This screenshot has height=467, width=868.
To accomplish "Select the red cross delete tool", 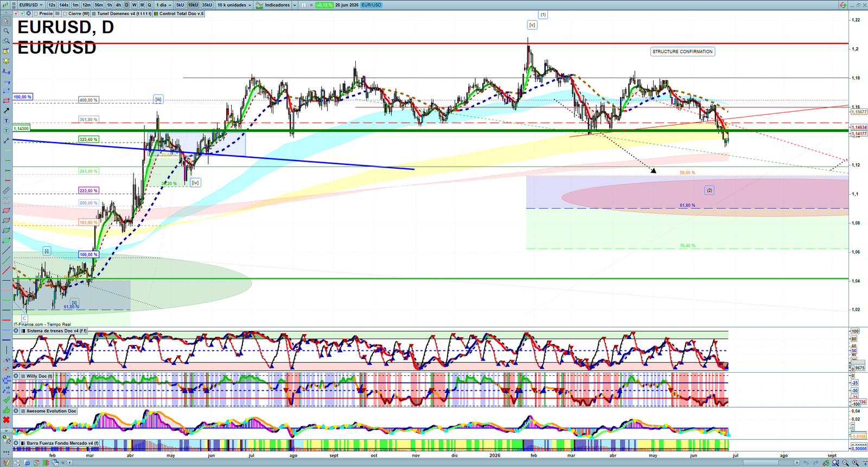I will [x=7, y=420].
